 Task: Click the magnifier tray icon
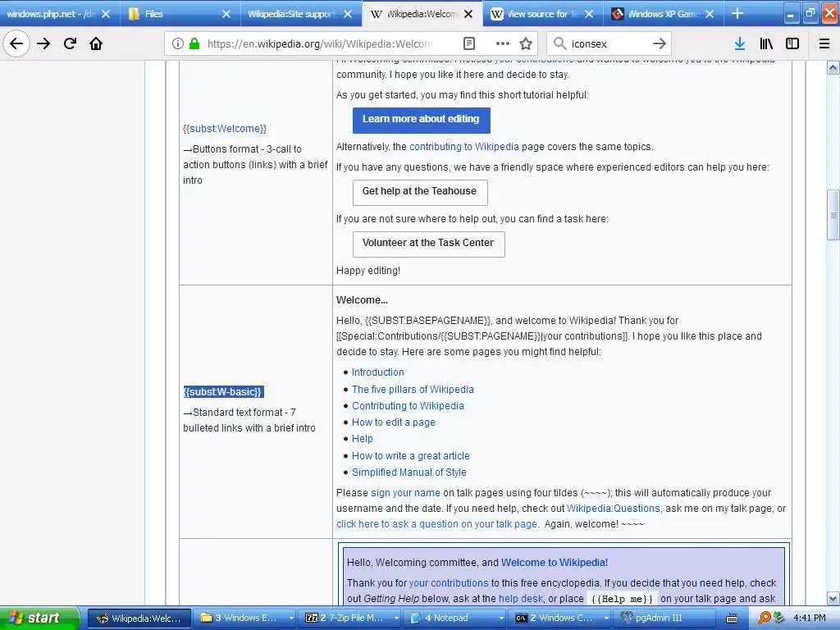click(x=765, y=619)
